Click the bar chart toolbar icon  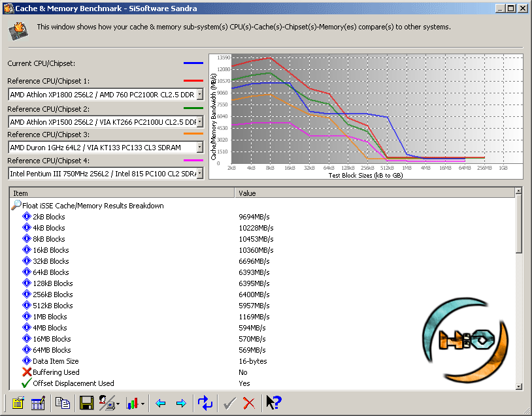click(132, 404)
